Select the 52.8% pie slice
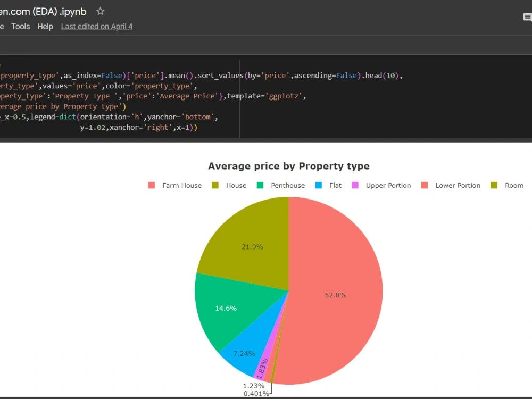Image resolution: width=532 pixels, height=399 pixels. [335, 295]
